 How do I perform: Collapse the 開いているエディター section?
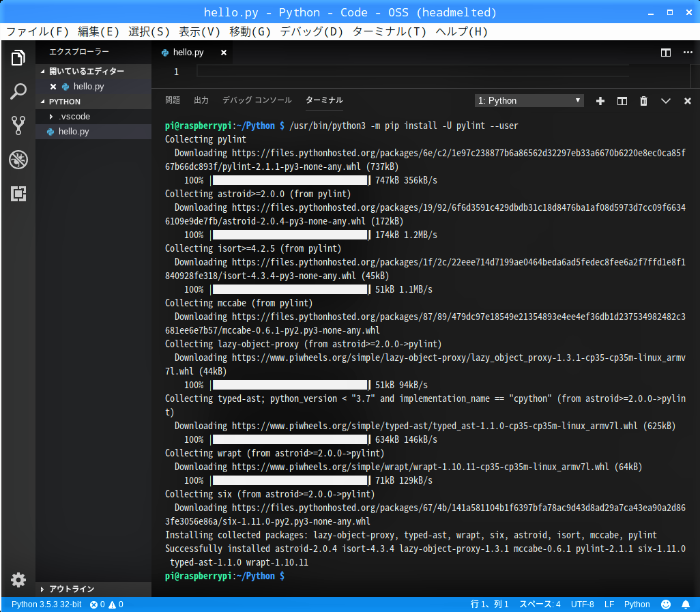93,71
